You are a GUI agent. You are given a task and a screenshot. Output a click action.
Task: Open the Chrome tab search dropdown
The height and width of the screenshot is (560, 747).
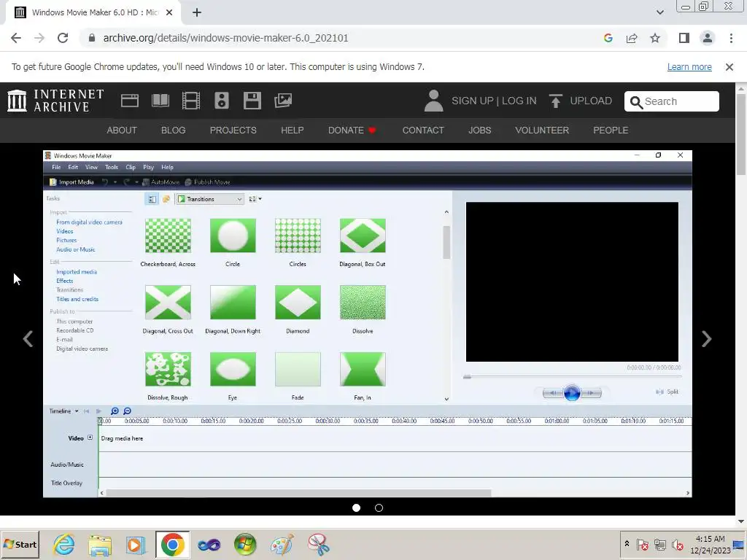click(659, 12)
